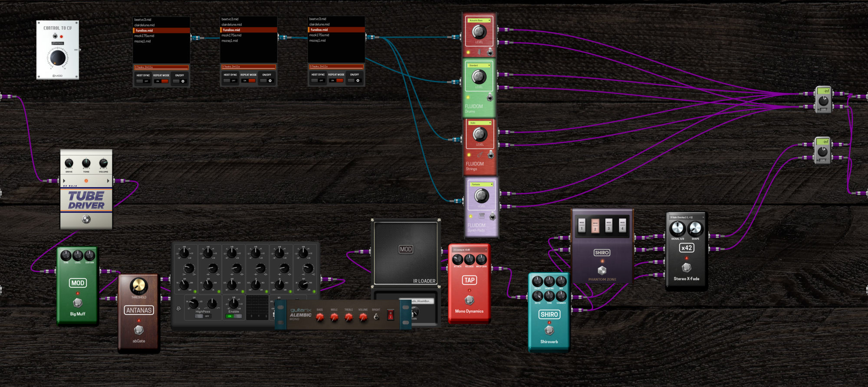Select beetvc3.mid in first MIDI player
The width and height of the screenshot is (868, 387).
[161, 20]
